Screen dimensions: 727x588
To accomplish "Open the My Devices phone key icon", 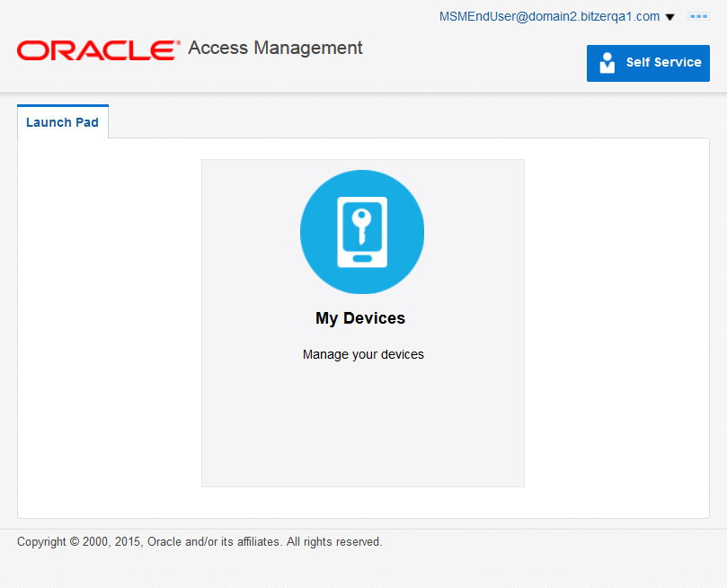I will coord(362,232).
